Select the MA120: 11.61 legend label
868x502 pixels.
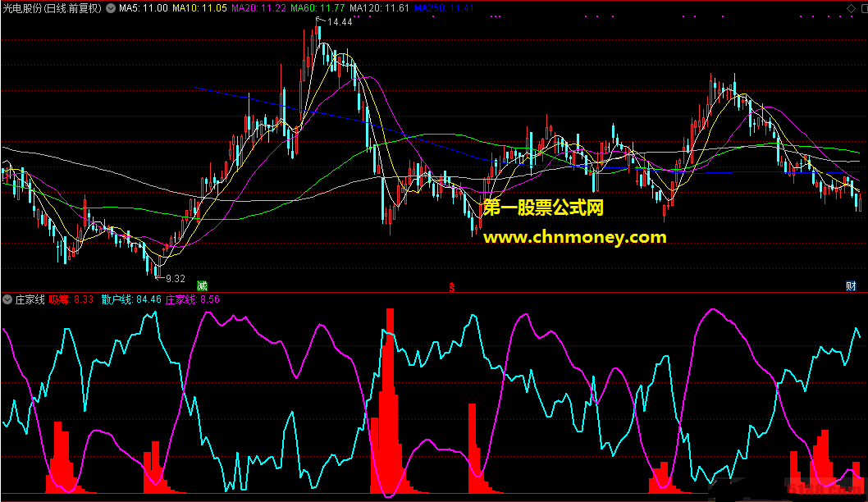click(x=380, y=8)
